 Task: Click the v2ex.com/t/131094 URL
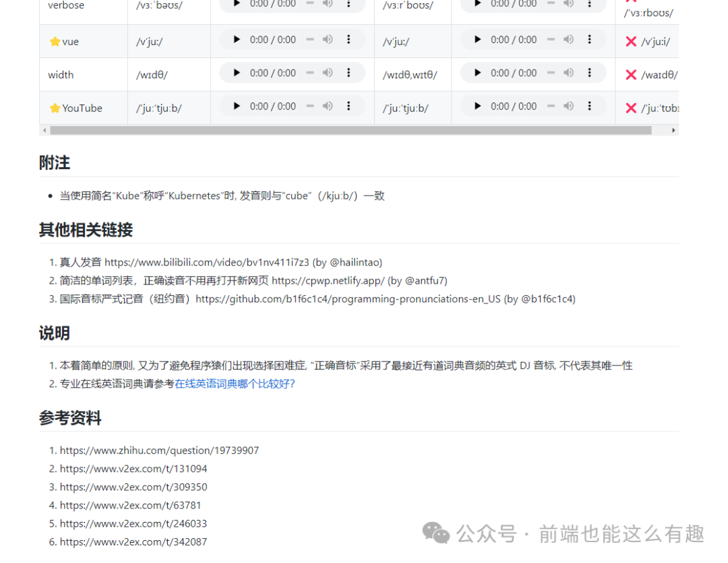tap(133, 469)
